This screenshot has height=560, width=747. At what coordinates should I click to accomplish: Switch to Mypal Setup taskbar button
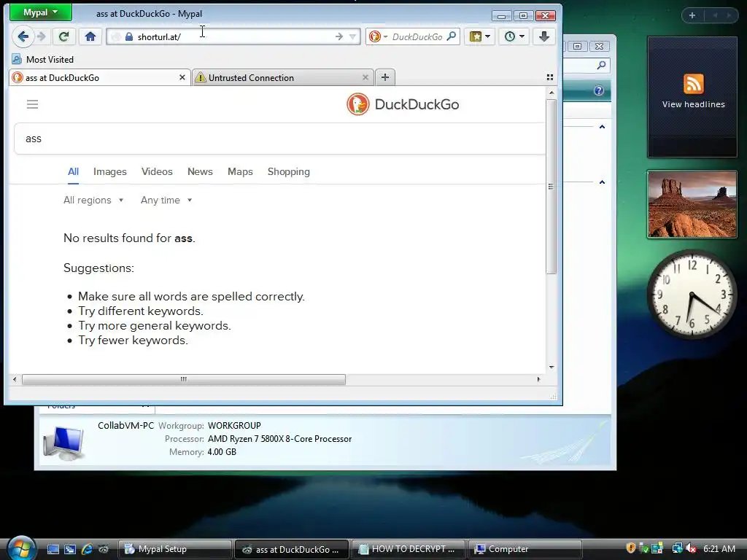coord(175,549)
